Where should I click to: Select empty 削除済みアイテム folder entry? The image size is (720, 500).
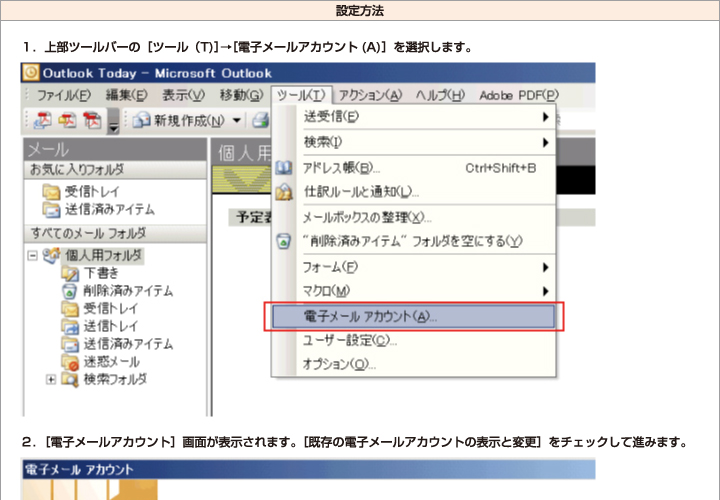(x=413, y=241)
